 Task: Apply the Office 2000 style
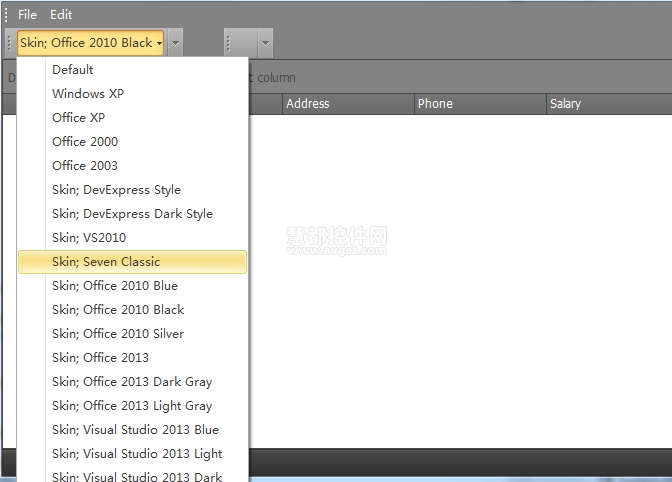pyautogui.click(x=132, y=141)
